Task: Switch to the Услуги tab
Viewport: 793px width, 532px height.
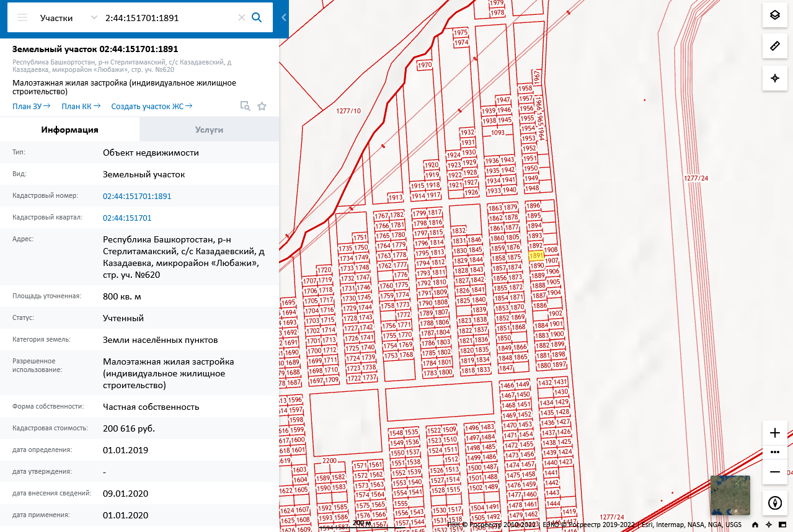Action: [x=209, y=130]
